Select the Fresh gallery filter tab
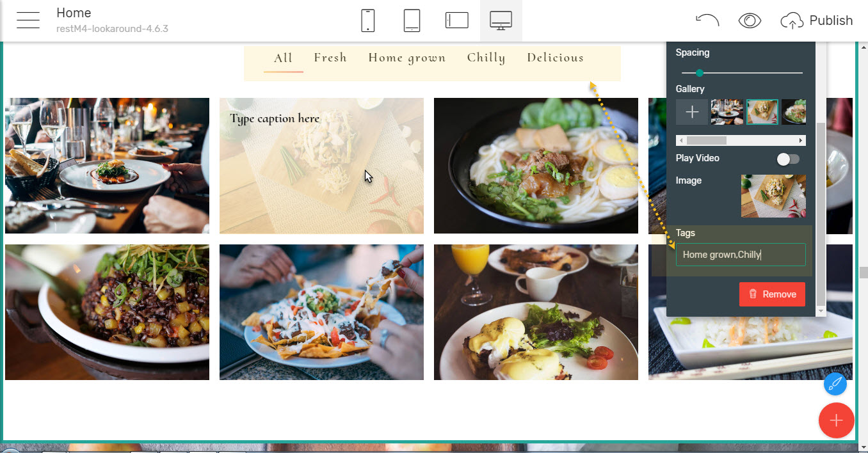The width and height of the screenshot is (868, 453). coord(330,58)
